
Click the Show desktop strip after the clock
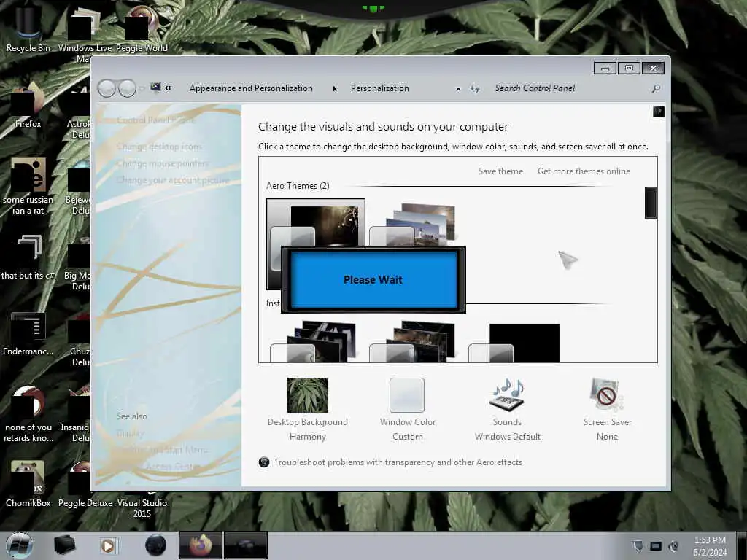(742, 545)
